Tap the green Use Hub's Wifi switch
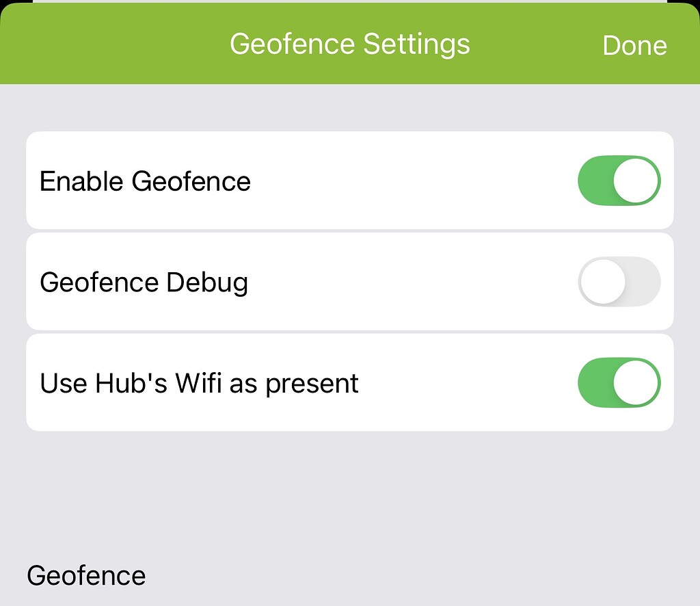The height and width of the screenshot is (606, 700). point(619,383)
